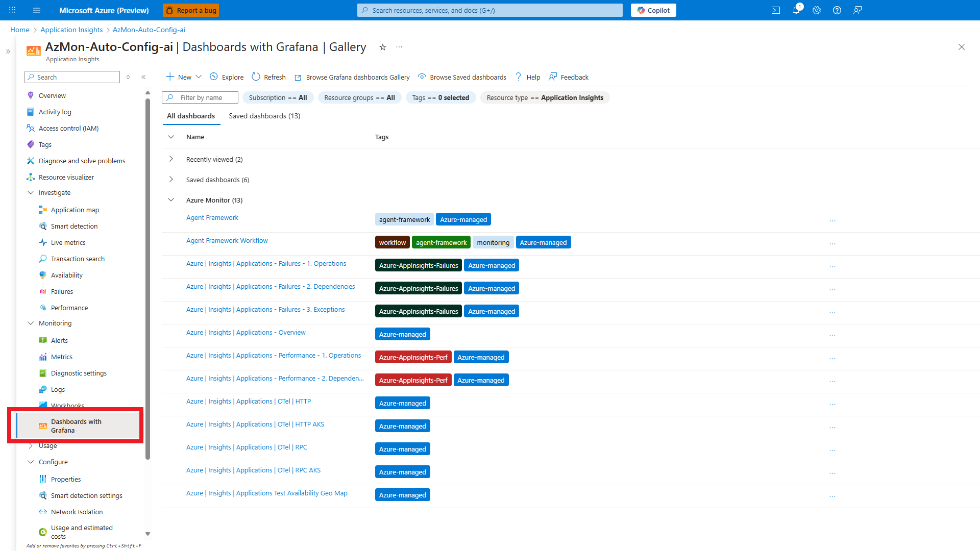
Task: Open the Azure portal waffle menu
Action: (12, 10)
